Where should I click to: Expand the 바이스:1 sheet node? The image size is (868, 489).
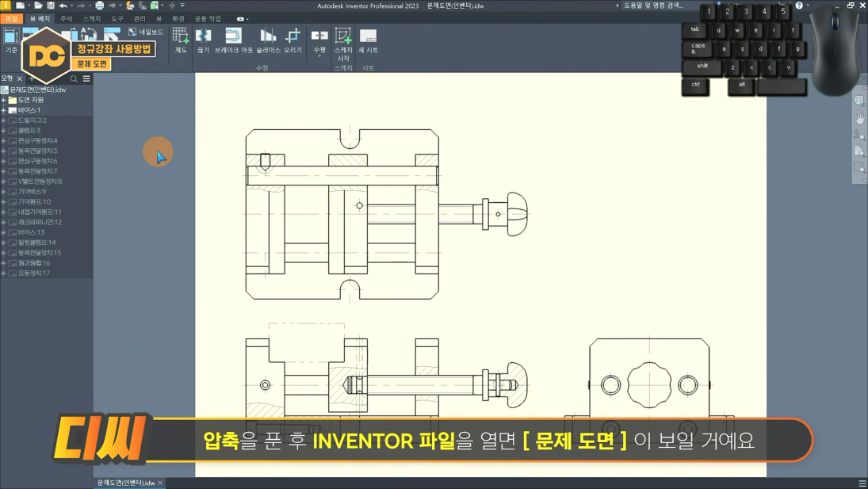pos(3,110)
